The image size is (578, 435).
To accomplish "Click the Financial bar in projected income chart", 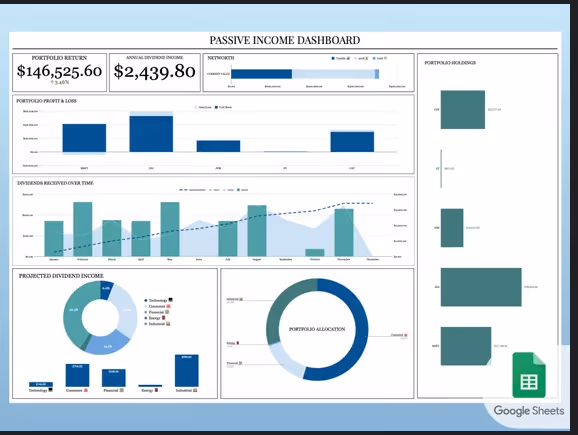I will 114,378.
